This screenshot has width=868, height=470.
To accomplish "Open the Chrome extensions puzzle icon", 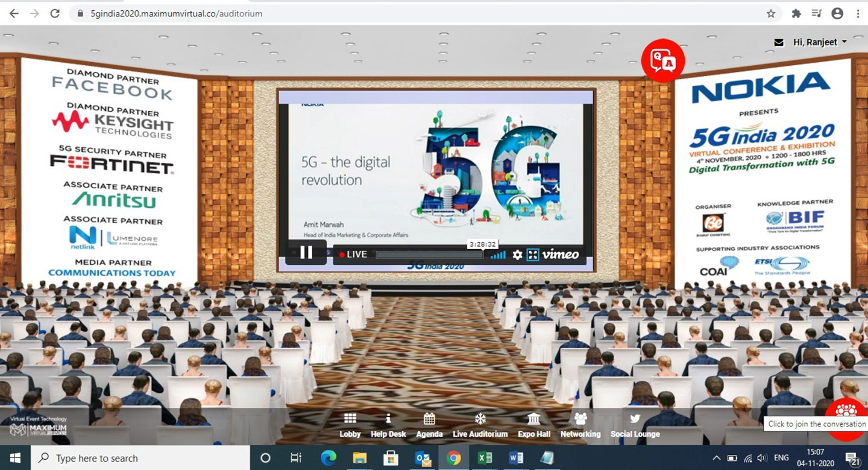I will pyautogui.click(x=796, y=13).
